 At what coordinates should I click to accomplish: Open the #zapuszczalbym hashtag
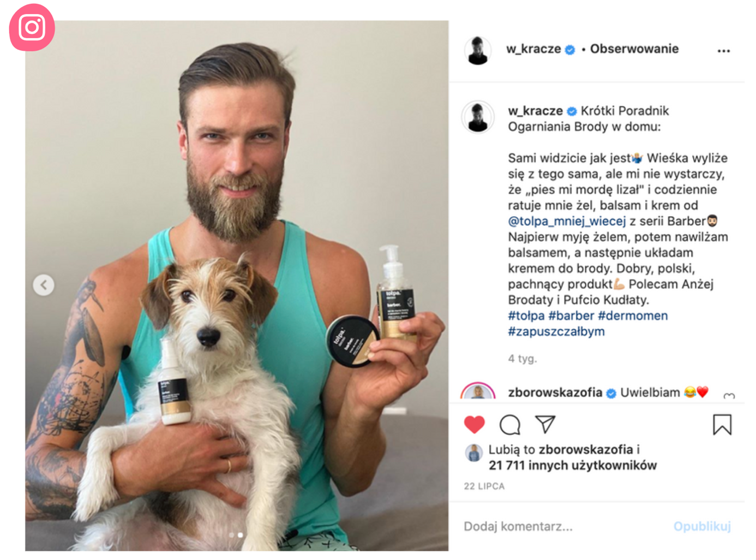pyautogui.click(x=556, y=331)
